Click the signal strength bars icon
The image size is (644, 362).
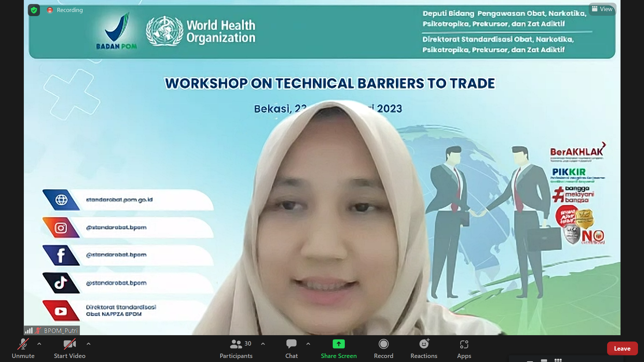click(29, 330)
